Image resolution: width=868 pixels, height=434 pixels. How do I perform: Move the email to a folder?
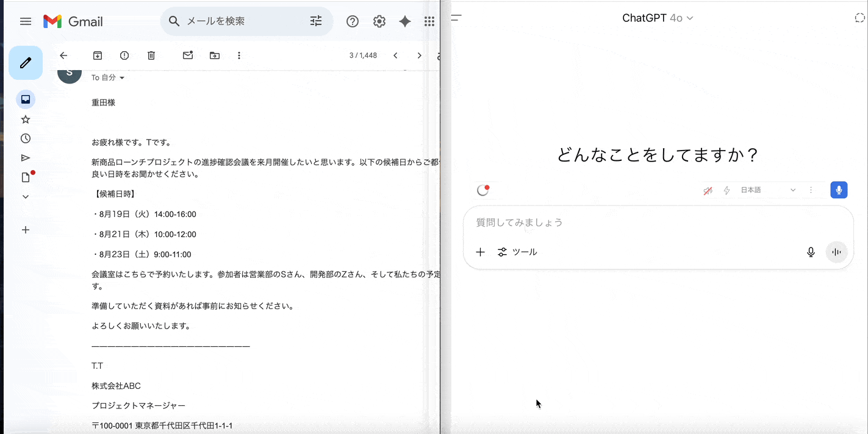pyautogui.click(x=214, y=55)
